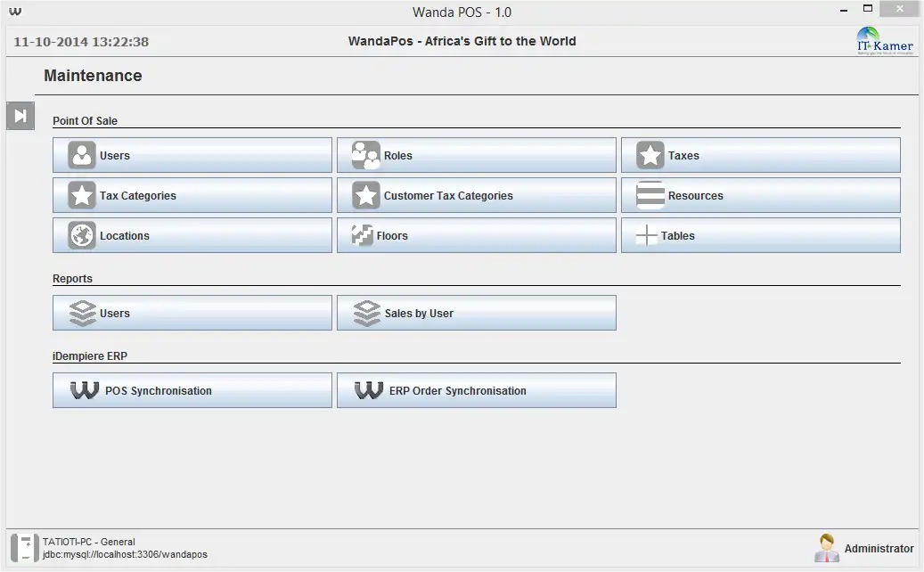
Task: Open the Resources button
Action: tap(761, 196)
